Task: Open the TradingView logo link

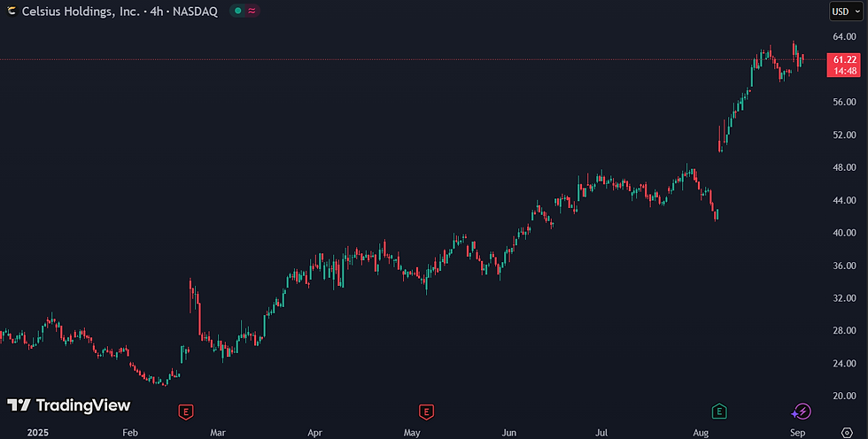Action: pos(69,405)
